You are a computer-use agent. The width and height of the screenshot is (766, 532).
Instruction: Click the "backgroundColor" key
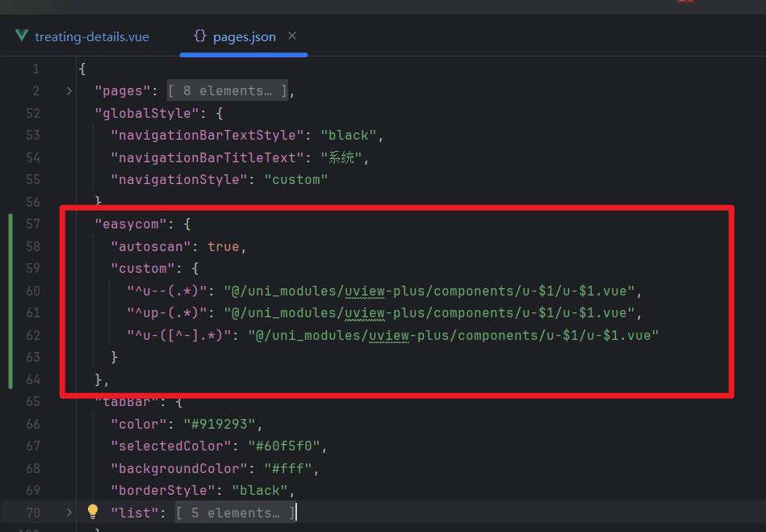(179, 468)
